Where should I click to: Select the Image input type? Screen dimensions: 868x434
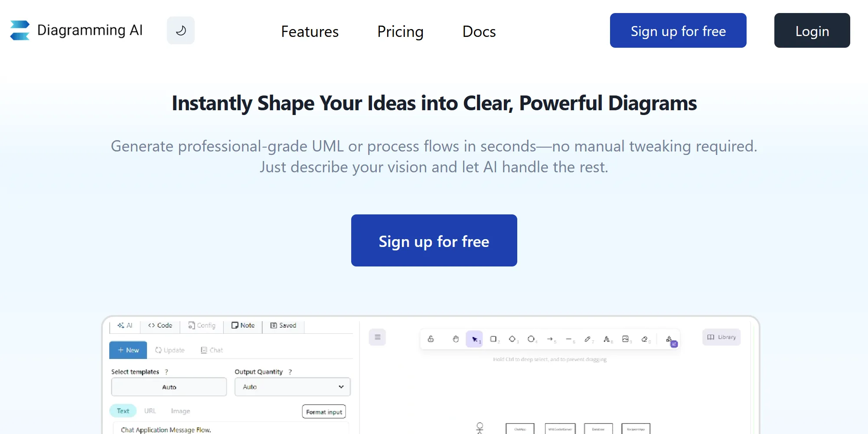pos(180,411)
